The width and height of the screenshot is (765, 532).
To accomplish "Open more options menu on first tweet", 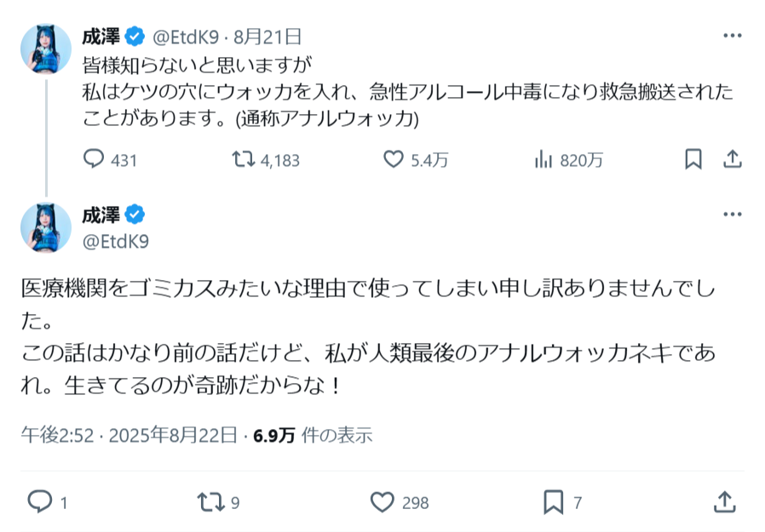I will [x=732, y=36].
